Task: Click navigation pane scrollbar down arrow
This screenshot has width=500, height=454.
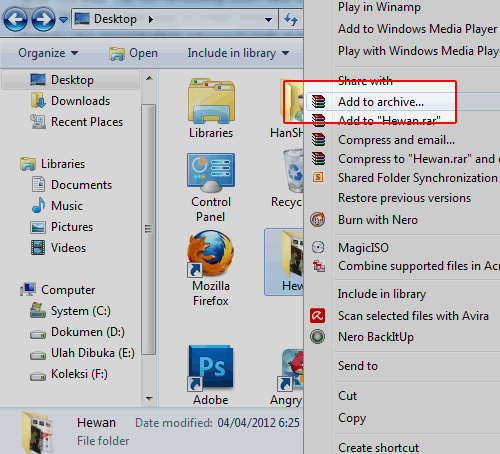Action: click(x=149, y=399)
